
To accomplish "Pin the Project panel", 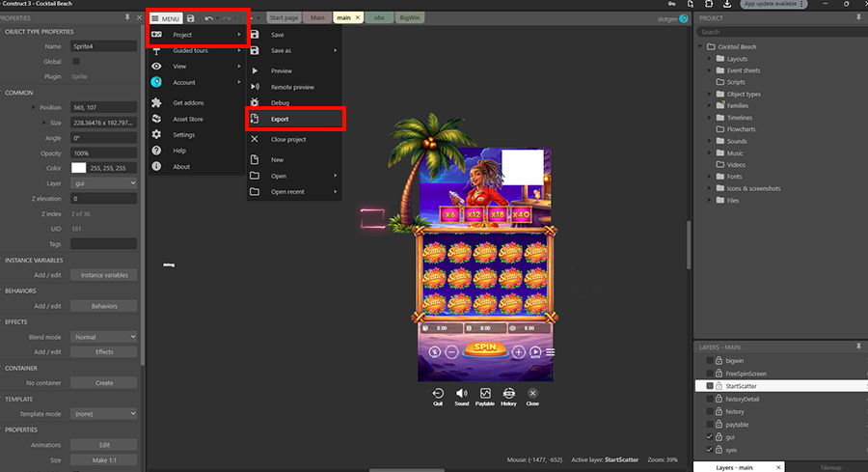I will (x=858, y=17).
